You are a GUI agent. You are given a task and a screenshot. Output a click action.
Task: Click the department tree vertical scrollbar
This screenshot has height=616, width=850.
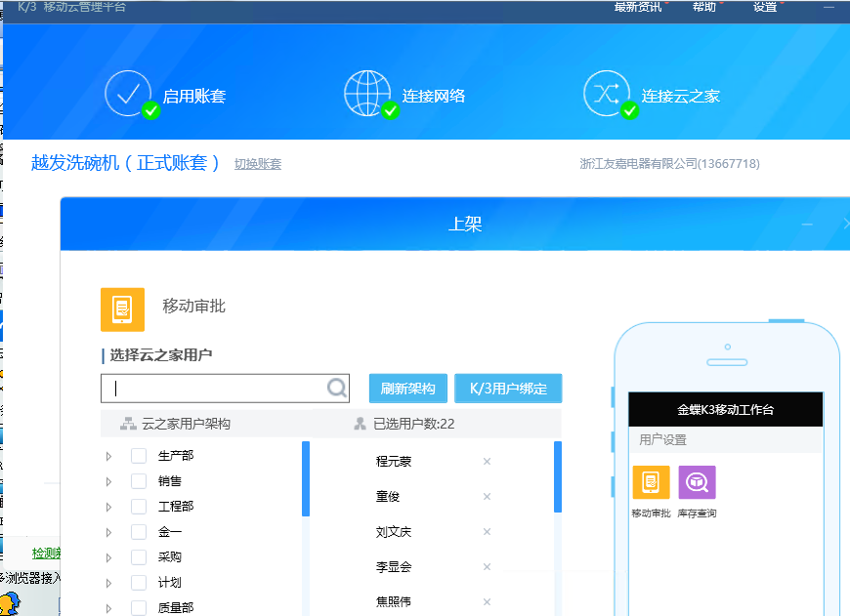(306, 478)
